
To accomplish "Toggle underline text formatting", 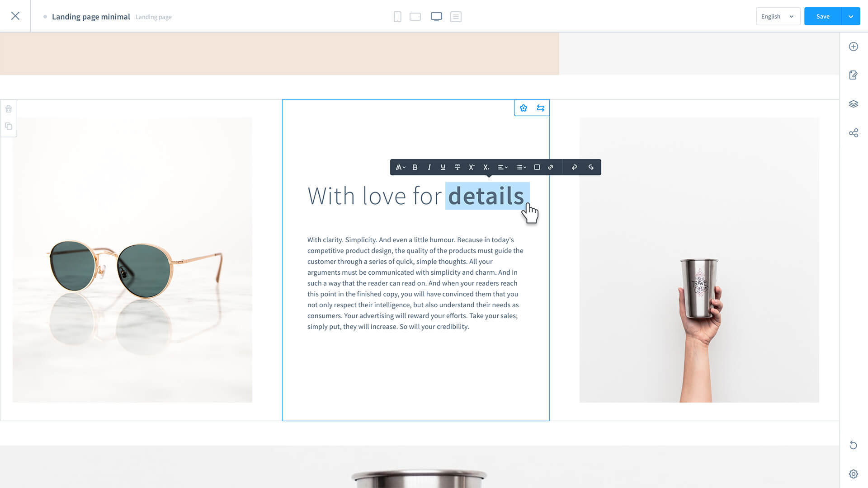I will [443, 167].
